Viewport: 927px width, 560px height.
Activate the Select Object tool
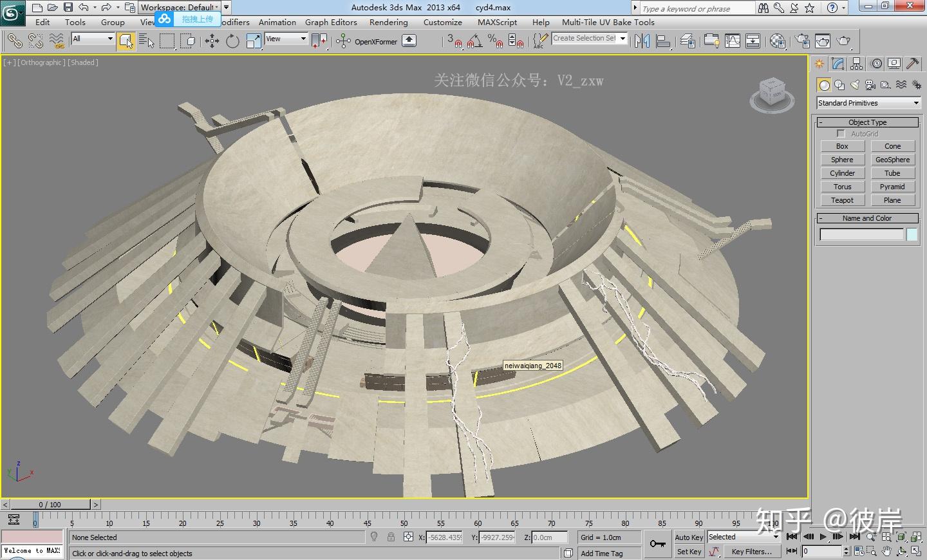click(x=126, y=41)
